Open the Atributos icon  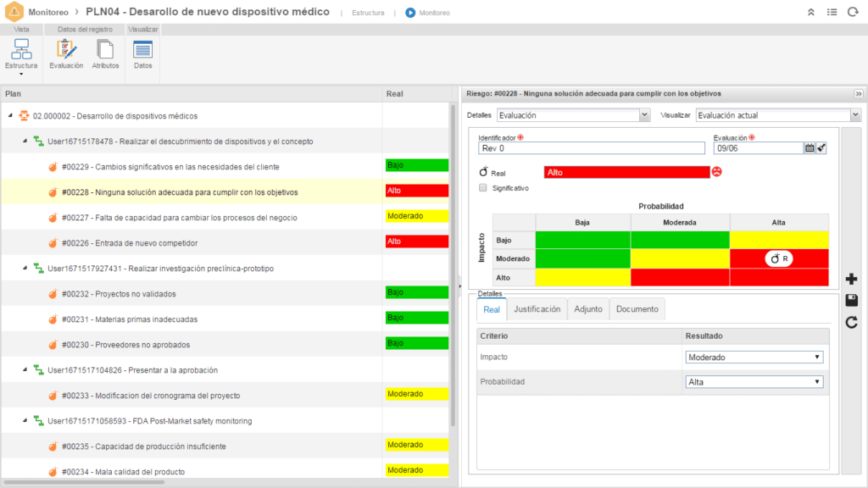point(105,53)
